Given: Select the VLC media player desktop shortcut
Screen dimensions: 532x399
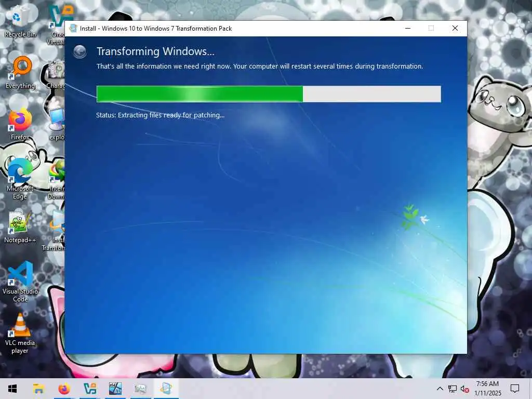Looking at the screenshot, I should click(20, 333).
